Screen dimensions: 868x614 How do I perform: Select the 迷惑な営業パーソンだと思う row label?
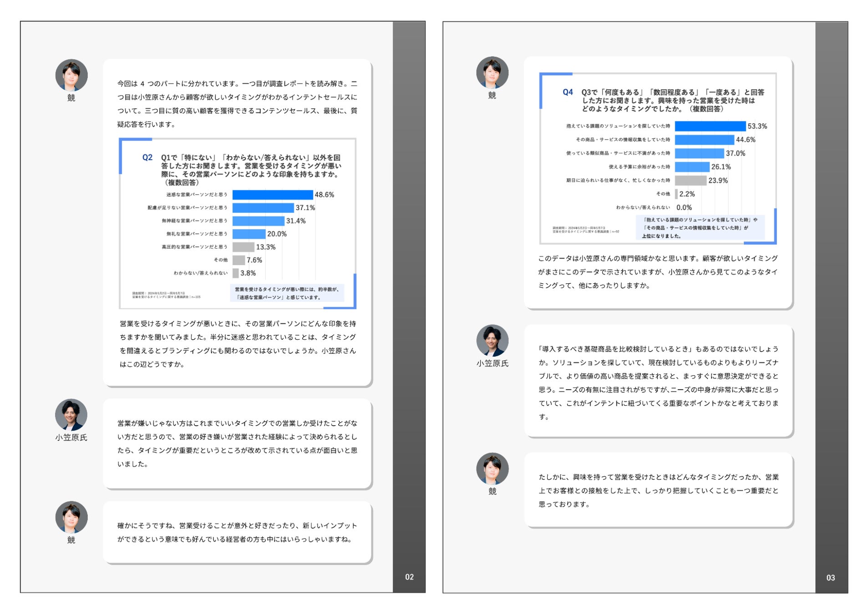pyautogui.click(x=197, y=195)
